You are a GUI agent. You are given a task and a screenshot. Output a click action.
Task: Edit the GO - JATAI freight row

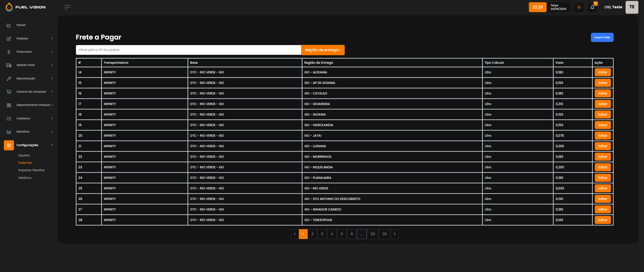(602, 136)
